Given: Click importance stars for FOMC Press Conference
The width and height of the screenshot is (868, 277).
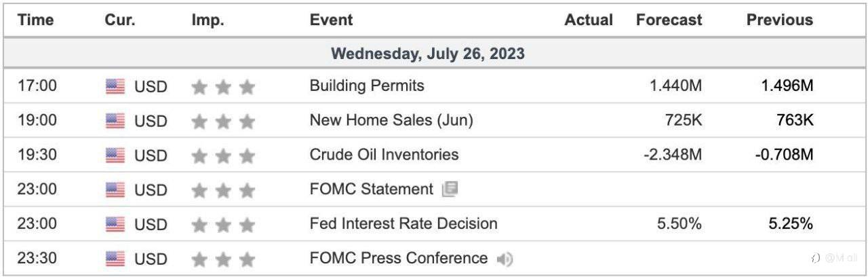Looking at the screenshot, I should (223, 259).
